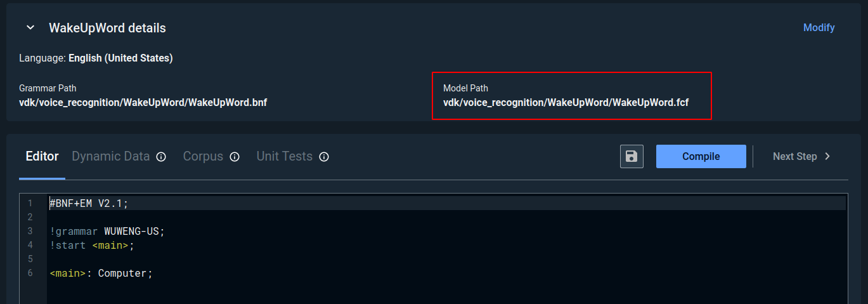This screenshot has height=304, width=868.
Task: Collapse the WakeUpWord details section
Action: 30,28
